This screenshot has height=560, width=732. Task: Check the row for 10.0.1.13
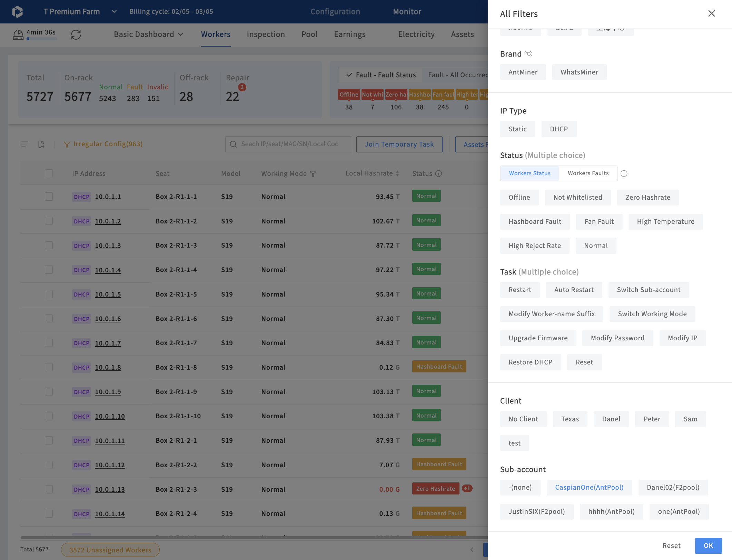click(x=49, y=489)
